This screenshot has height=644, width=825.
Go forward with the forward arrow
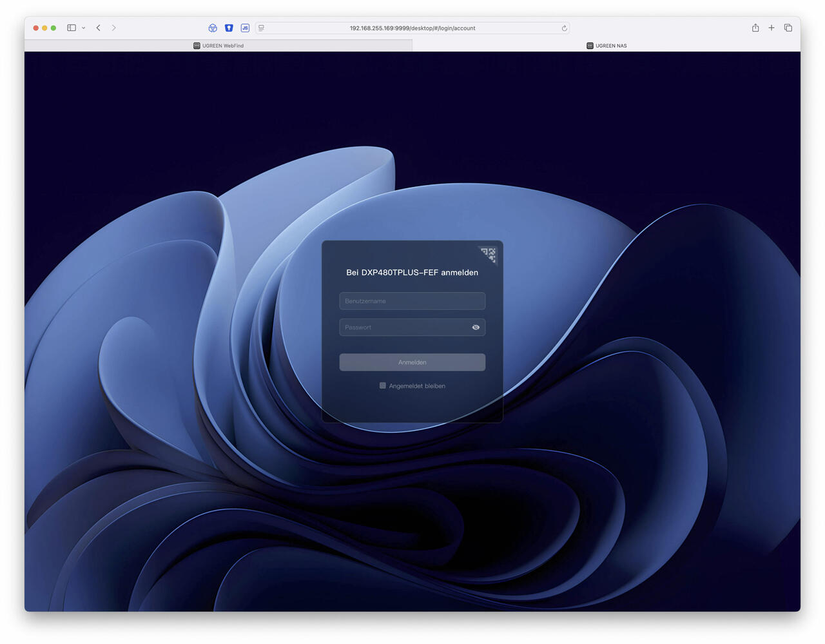pyautogui.click(x=114, y=28)
